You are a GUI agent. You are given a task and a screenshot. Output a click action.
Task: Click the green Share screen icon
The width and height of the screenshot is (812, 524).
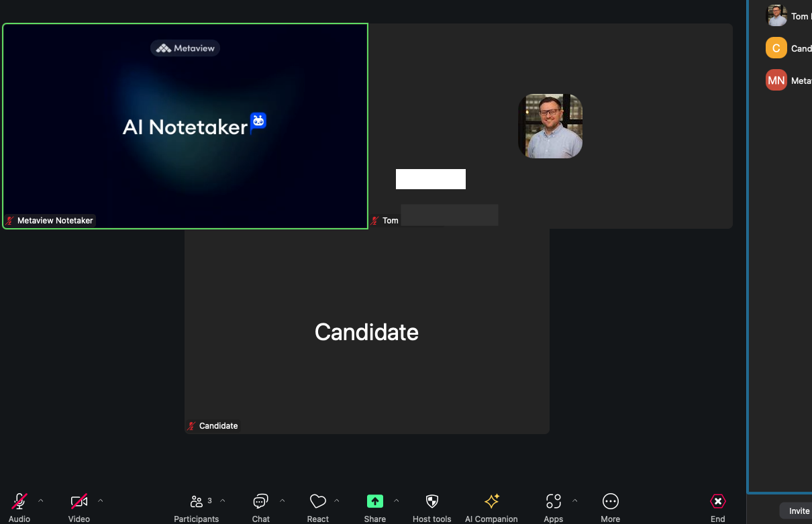(374, 501)
